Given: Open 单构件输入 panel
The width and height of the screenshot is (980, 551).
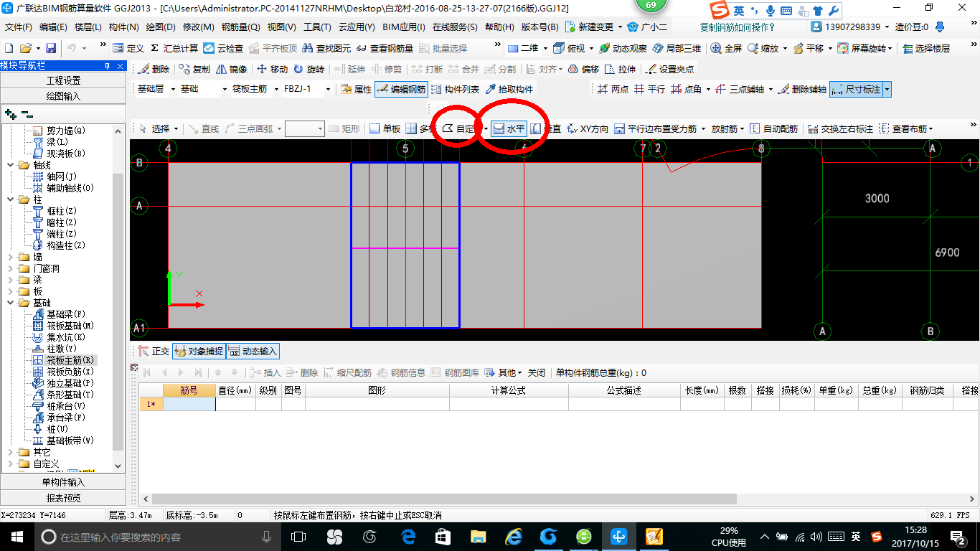Looking at the screenshot, I should [x=63, y=482].
